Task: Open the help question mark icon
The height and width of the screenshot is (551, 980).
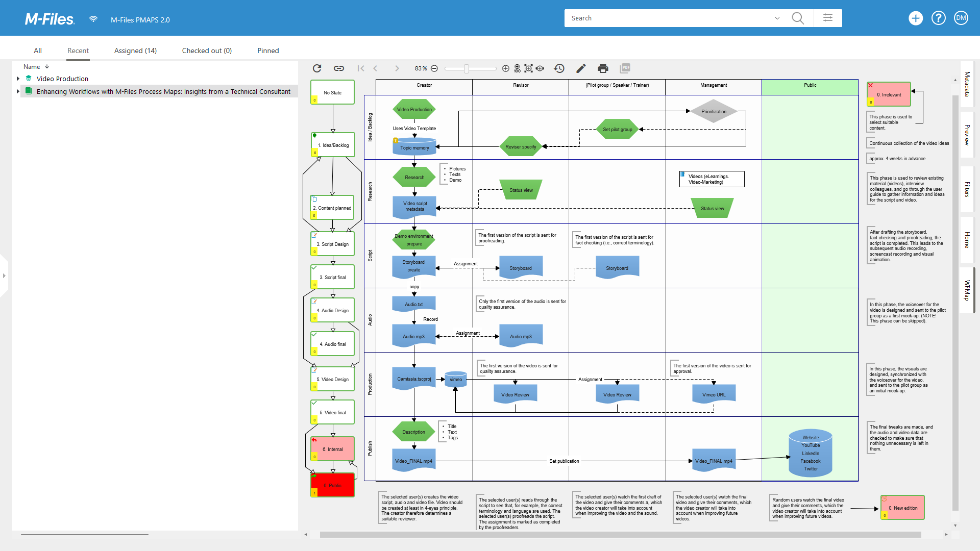Action: (x=938, y=18)
